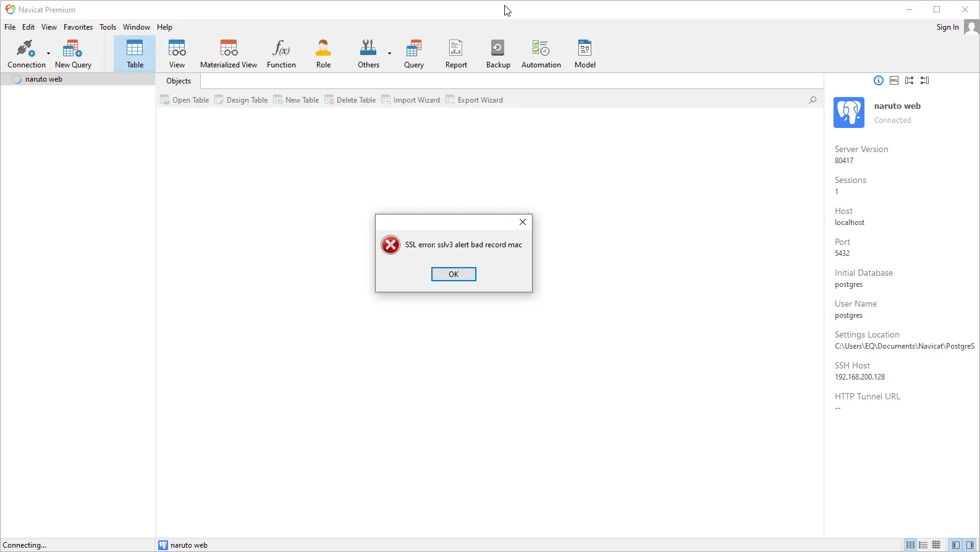Open the Report toolbar button
The image size is (980, 552).
[x=456, y=54]
